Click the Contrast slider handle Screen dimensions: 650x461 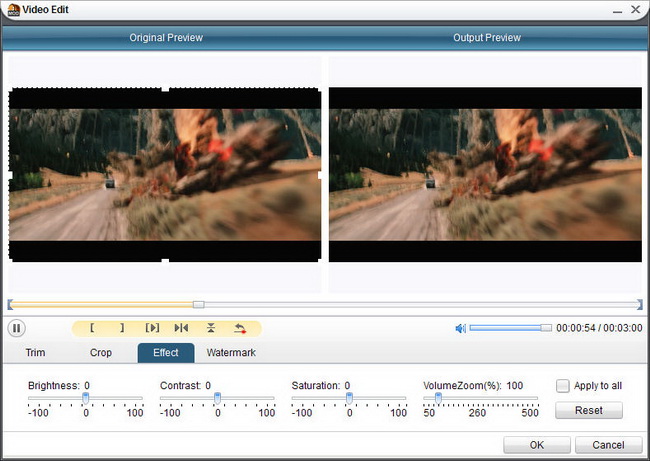(x=217, y=398)
